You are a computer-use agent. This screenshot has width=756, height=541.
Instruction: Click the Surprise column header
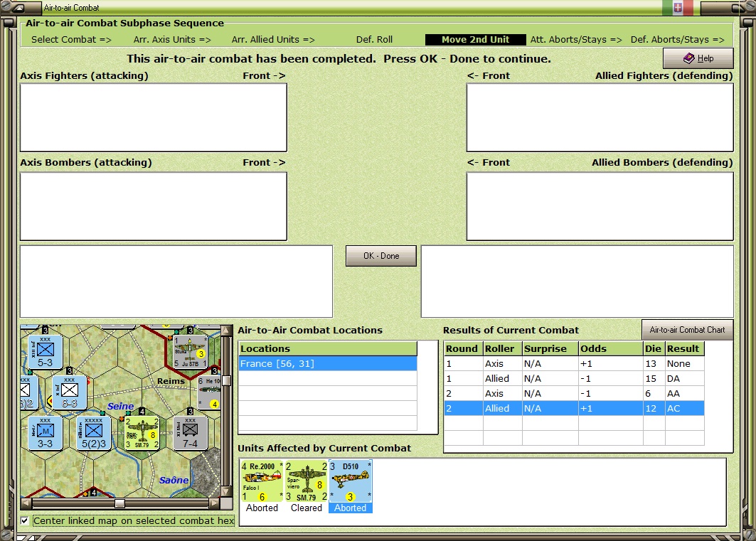point(550,349)
